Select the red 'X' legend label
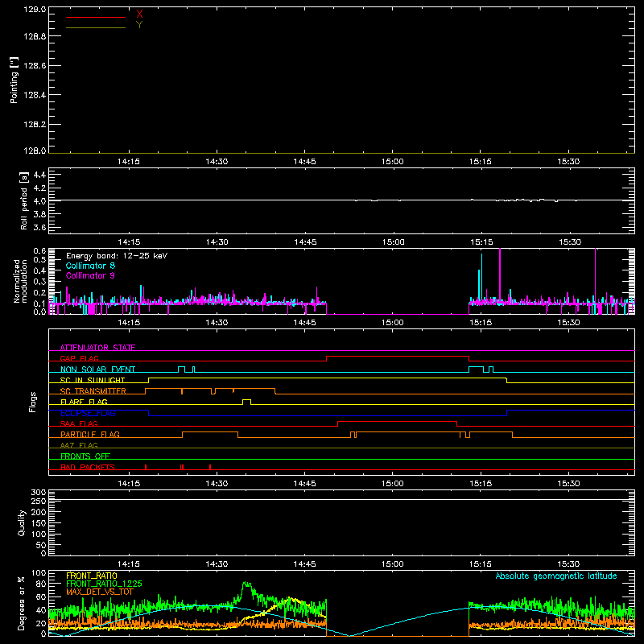 [139, 14]
